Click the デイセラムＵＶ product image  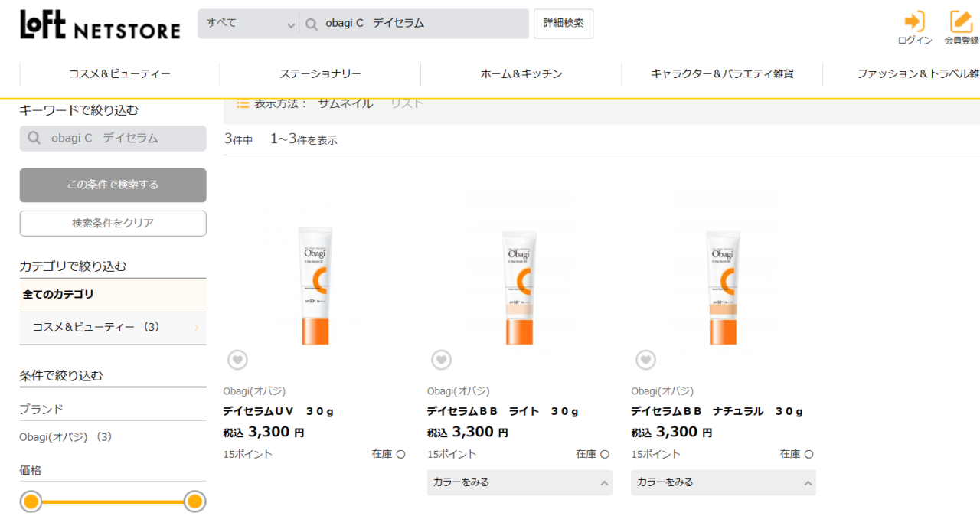tap(314, 286)
